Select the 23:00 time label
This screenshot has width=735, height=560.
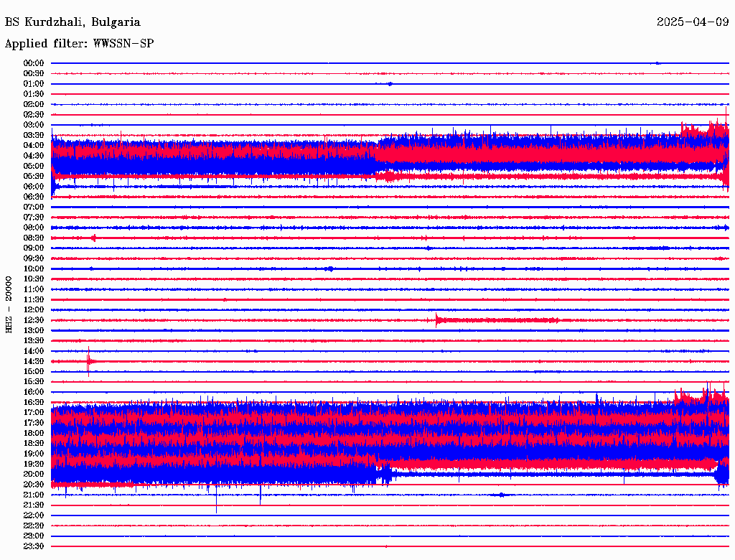pyautogui.click(x=34, y=536)
